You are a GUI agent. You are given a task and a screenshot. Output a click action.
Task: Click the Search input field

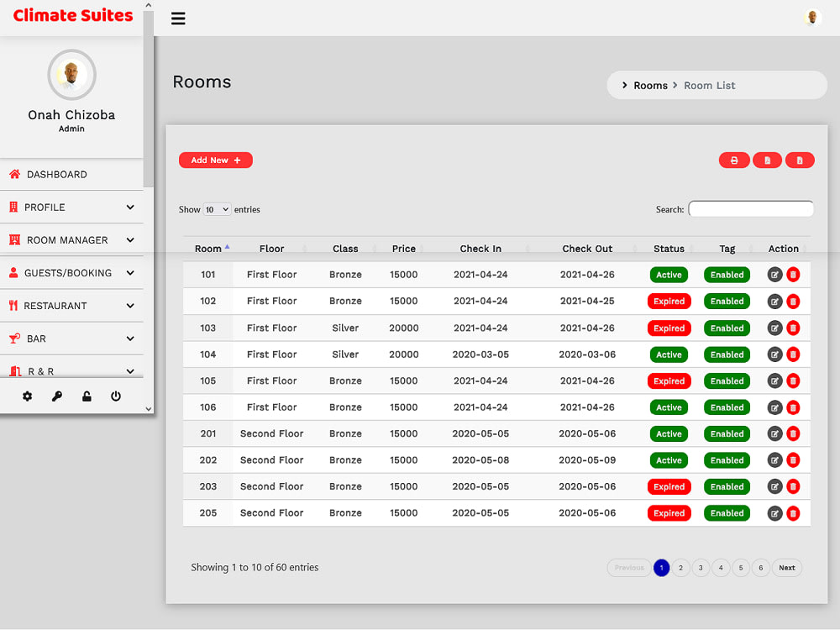point(751,209)
